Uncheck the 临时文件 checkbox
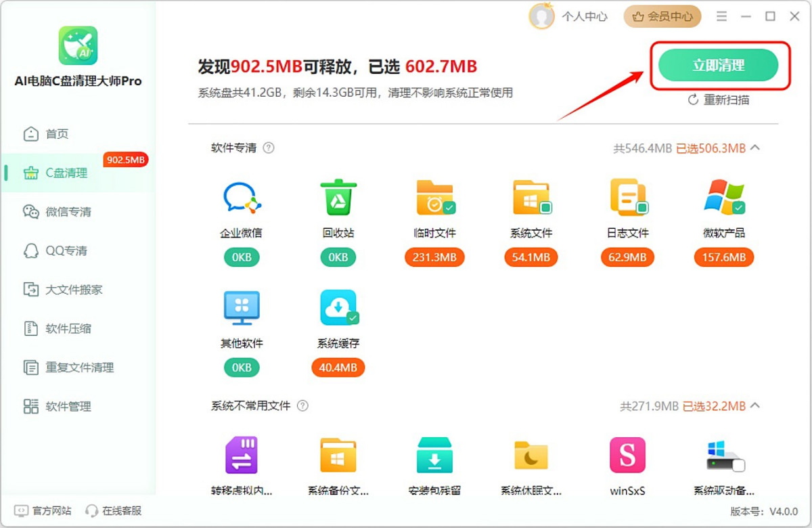 449,207
